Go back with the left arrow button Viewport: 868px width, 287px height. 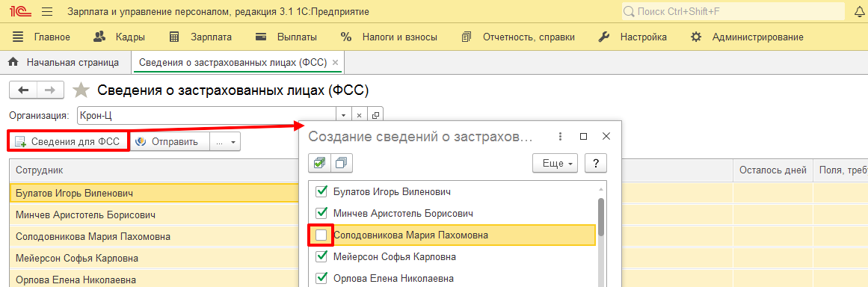coord(23,90)
